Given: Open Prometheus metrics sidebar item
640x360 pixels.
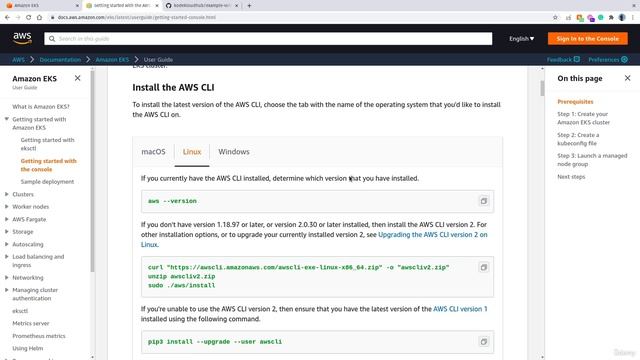Looking at the screenshot, I should tap(39, 336).
